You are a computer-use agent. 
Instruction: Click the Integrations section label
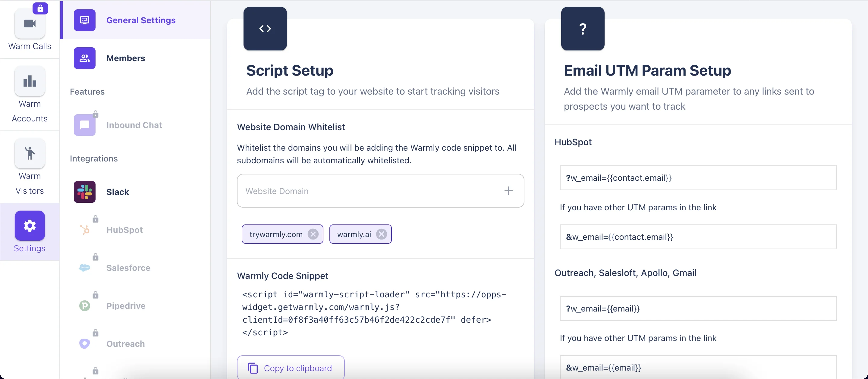click(x=94, y=159)
